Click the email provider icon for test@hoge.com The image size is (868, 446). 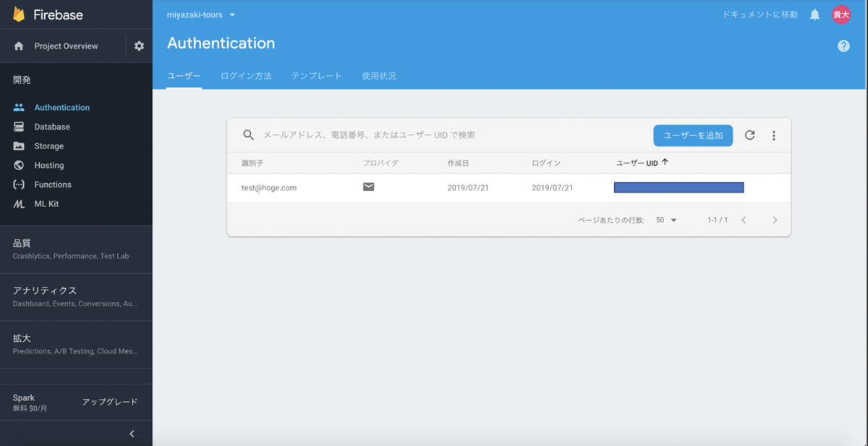[x=368, y=187]
